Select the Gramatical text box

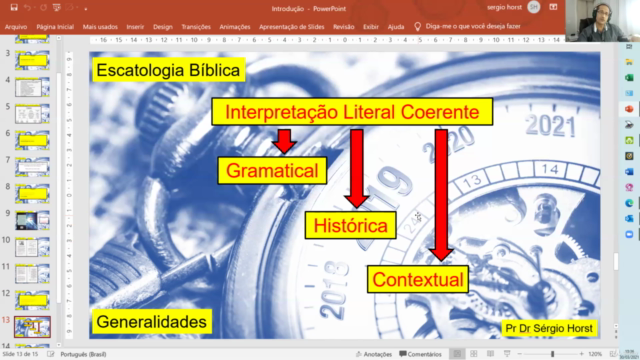(272, 171)
